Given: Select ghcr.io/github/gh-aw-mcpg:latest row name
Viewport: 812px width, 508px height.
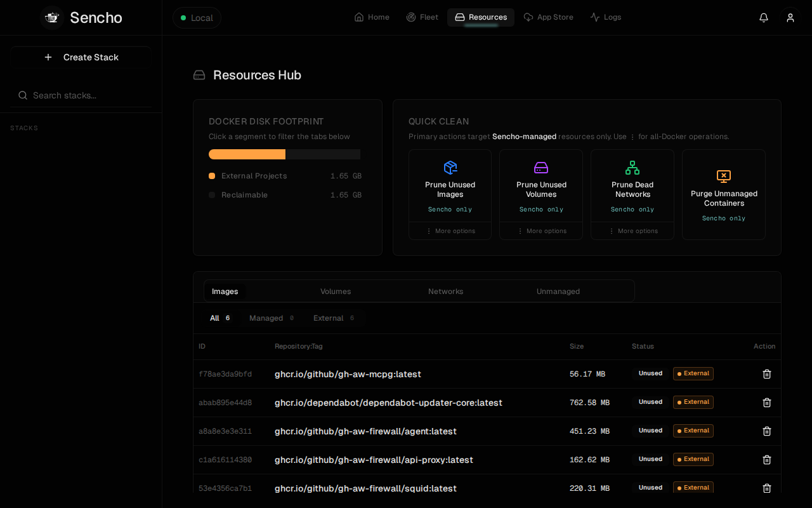Looking at the screenshot, I should 348,374.
